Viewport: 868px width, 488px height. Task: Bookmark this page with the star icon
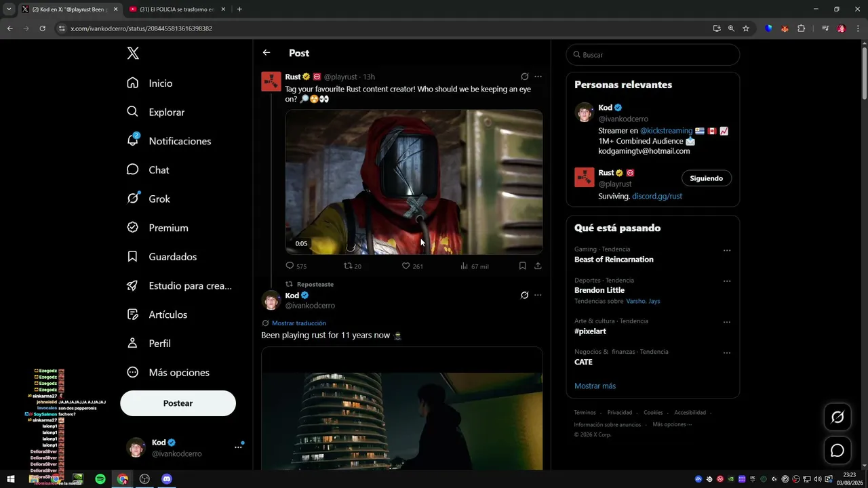[x=746, y=28]
